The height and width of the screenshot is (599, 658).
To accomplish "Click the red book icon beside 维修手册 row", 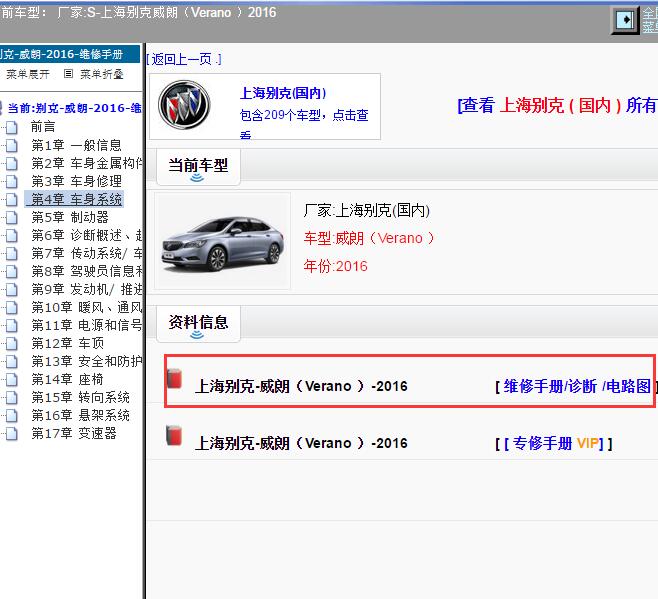I will (174, 378).
